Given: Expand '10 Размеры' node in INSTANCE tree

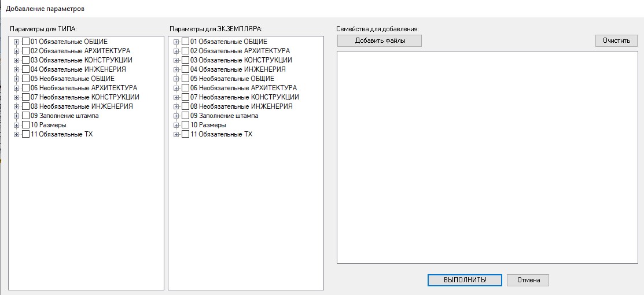Looking at the screenshot, I should [x=176, y=125].
